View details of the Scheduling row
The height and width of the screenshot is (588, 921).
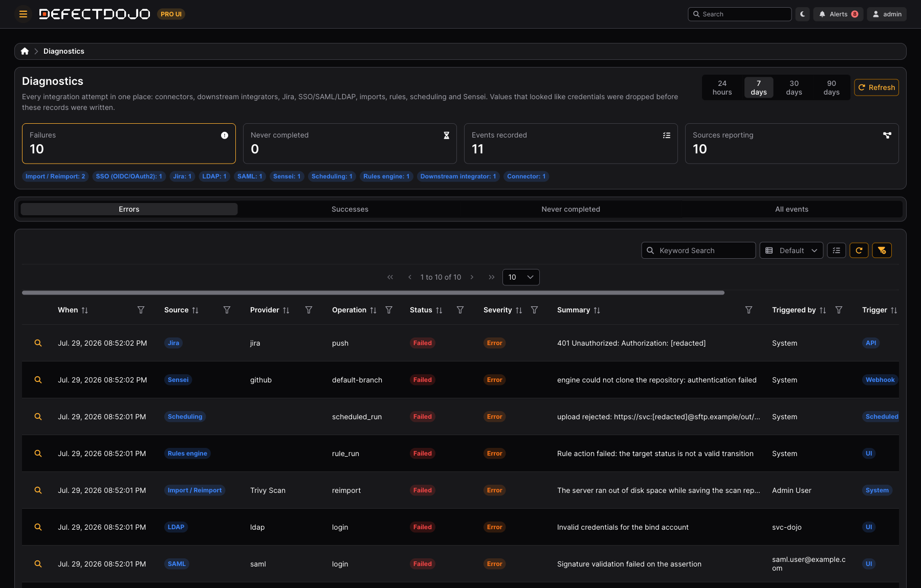pyautogui.click(x=38, y=417)
